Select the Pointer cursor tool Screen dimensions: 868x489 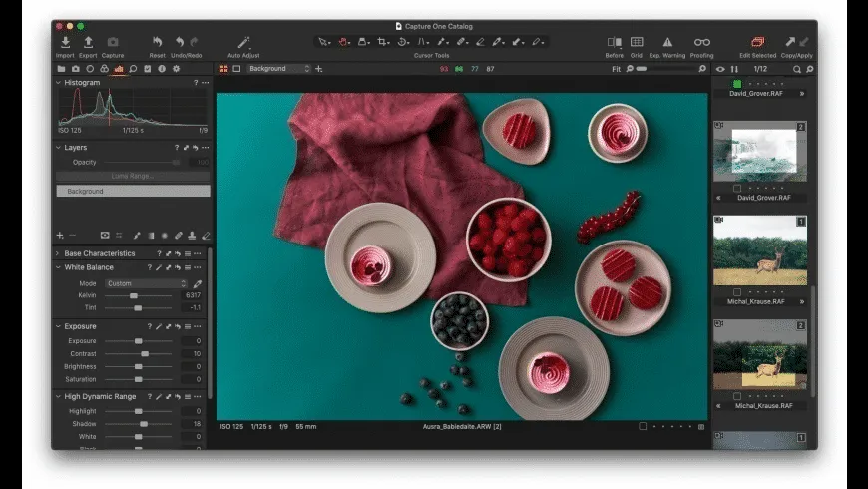323,42
